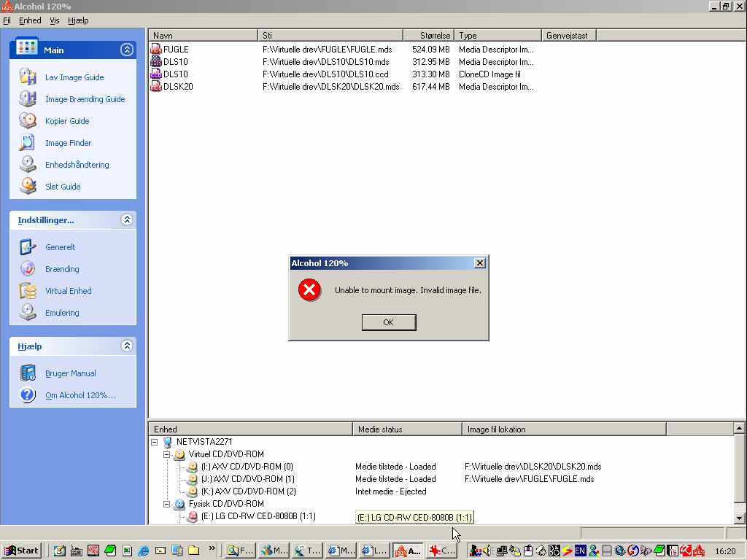Click the red error icon in dialog
Screen dimensions: 747x560
pos(309,290)
